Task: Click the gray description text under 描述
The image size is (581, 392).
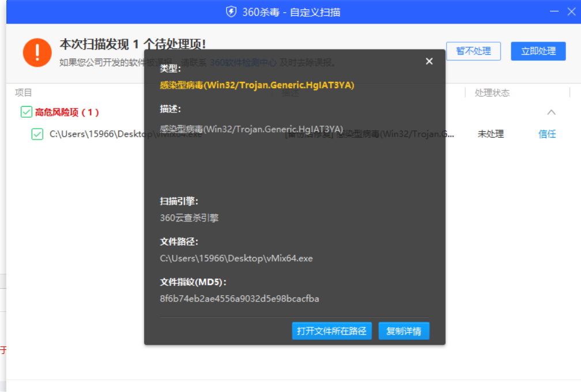Action: (251, 129)
